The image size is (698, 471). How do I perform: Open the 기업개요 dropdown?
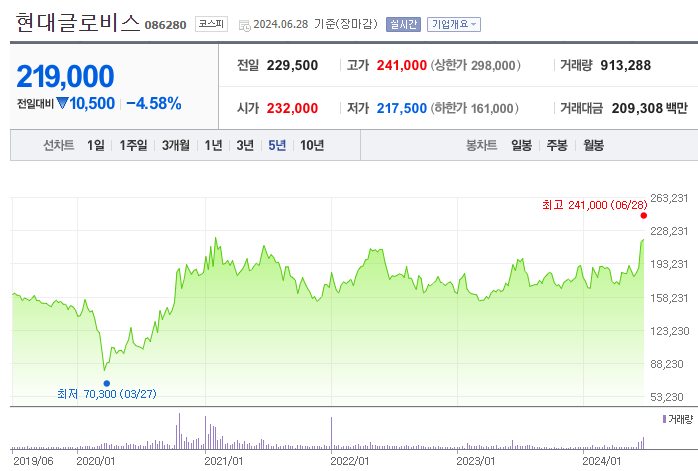click(x=454, y=24)
